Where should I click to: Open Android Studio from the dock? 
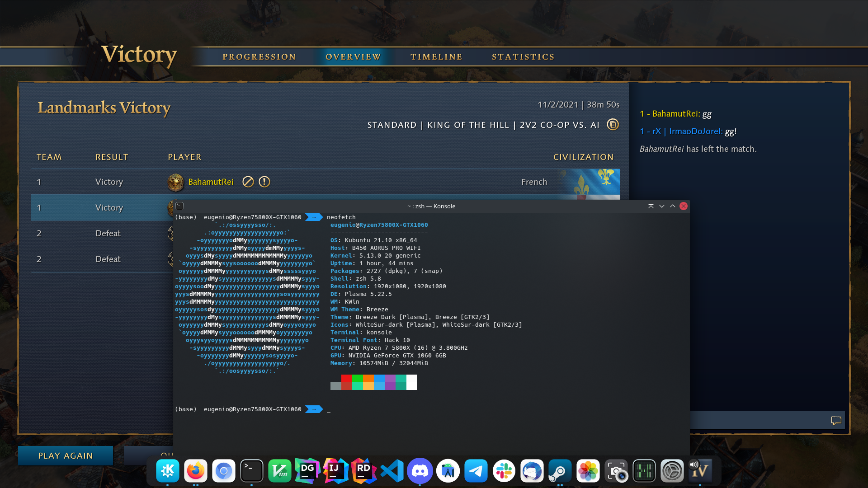pyautogui.click(x=448, y=471)
